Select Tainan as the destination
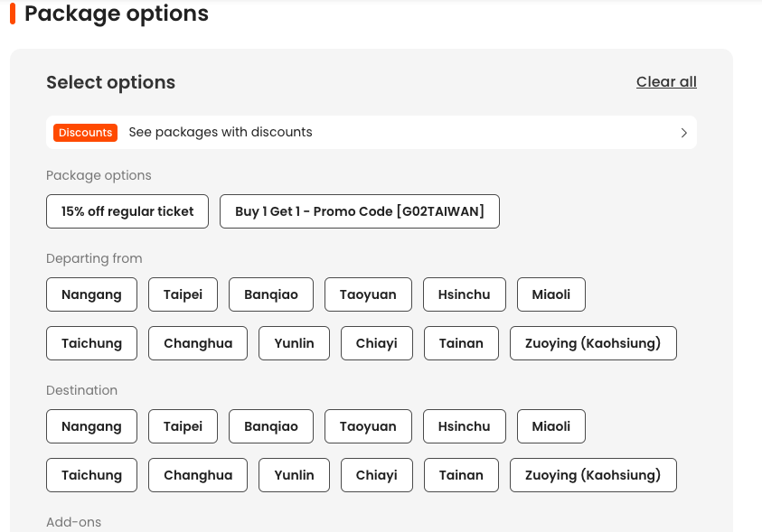This screenshot has height=532, width=762. [461, 475]
